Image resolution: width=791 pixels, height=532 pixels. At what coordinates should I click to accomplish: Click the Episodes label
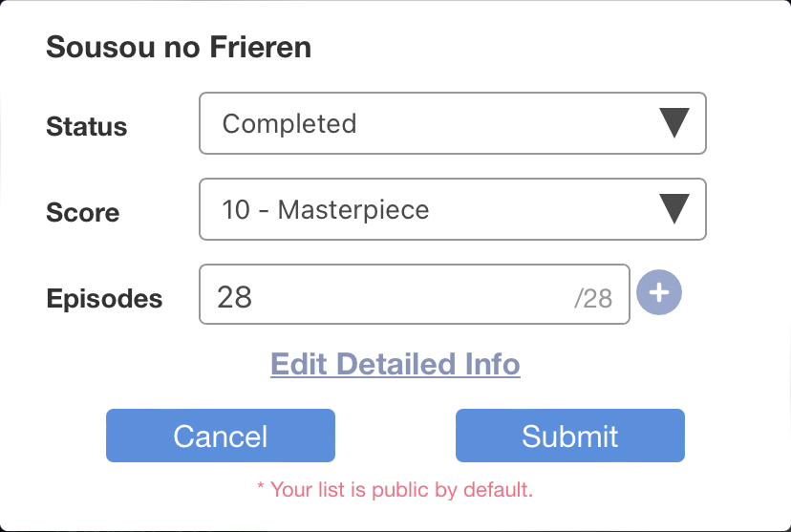104,298
